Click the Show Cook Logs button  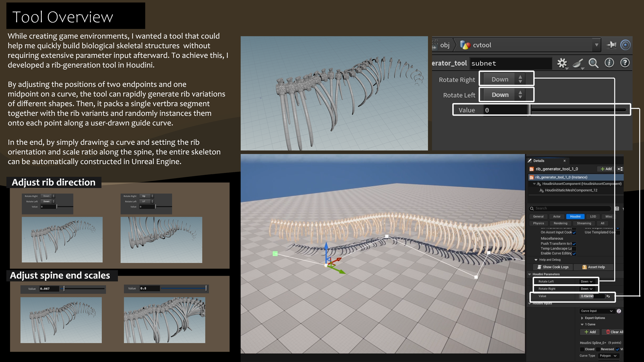[x=553, y=267]
